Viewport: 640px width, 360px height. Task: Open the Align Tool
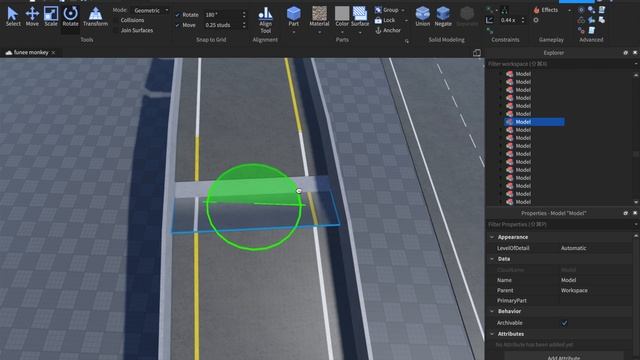(x=265, y=20)
